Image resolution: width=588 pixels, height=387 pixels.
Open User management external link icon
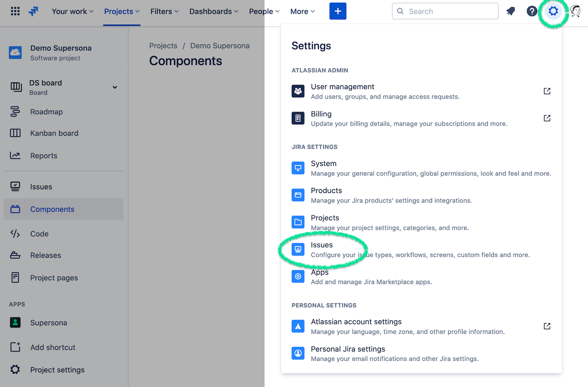pyautogui.click(x=547, y=91)
